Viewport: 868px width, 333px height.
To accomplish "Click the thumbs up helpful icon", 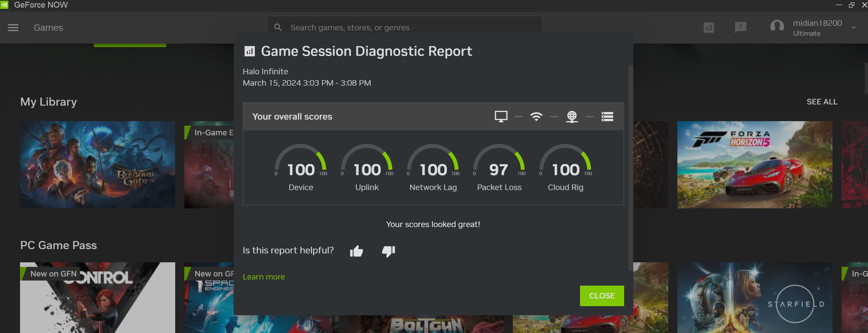I will [356, 251].
